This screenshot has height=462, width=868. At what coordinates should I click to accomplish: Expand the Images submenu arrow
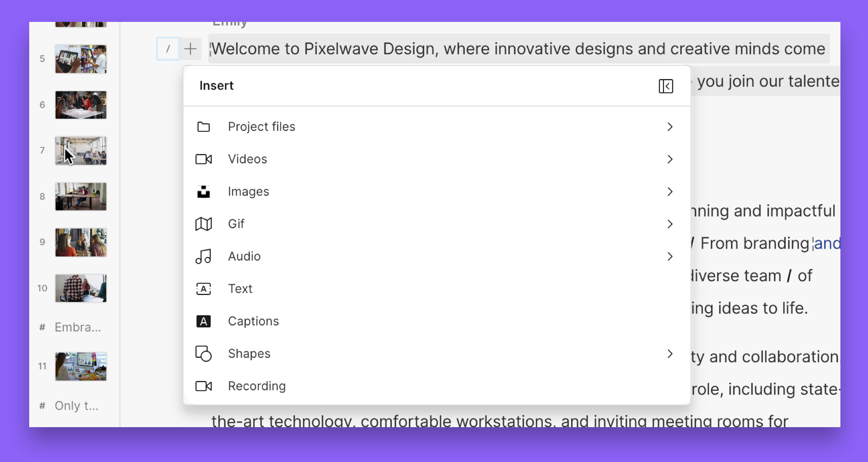670,192
